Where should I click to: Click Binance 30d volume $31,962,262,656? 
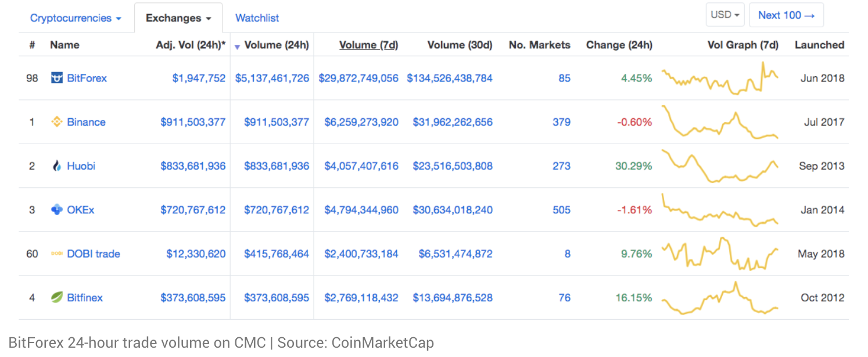pos(453,122)
